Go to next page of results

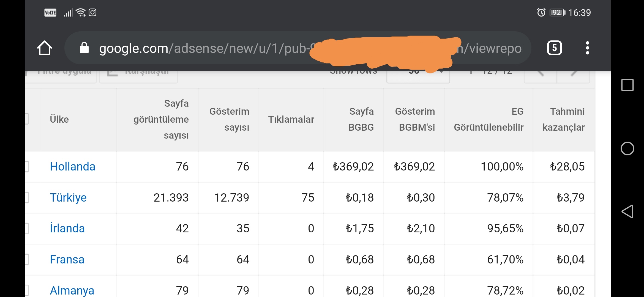[573, 74]
